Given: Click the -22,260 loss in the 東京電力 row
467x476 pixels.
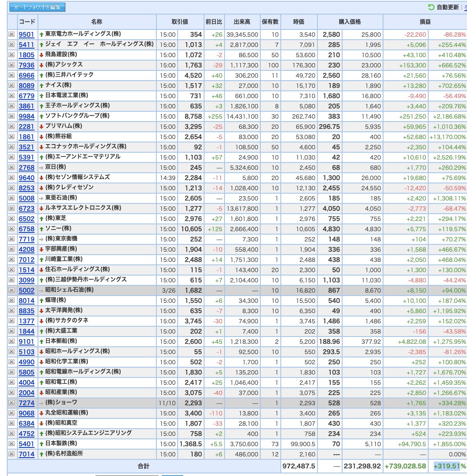Looking at the screenshot, I should click(415, 35).
